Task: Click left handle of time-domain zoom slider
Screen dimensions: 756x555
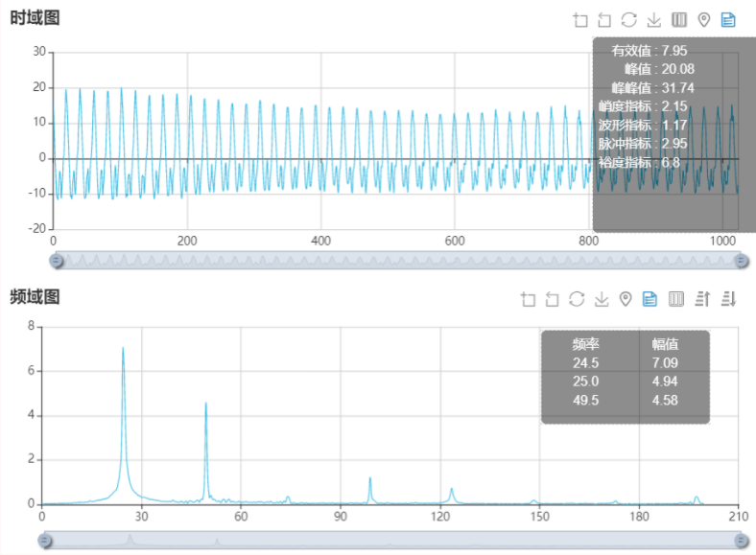Action: tap(56, 260)
